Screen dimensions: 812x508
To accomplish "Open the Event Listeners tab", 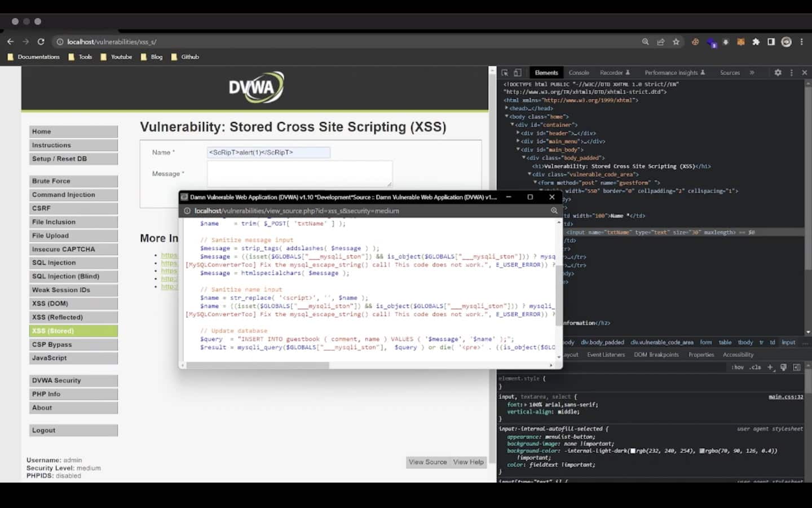I will click(x=606, y=354).
